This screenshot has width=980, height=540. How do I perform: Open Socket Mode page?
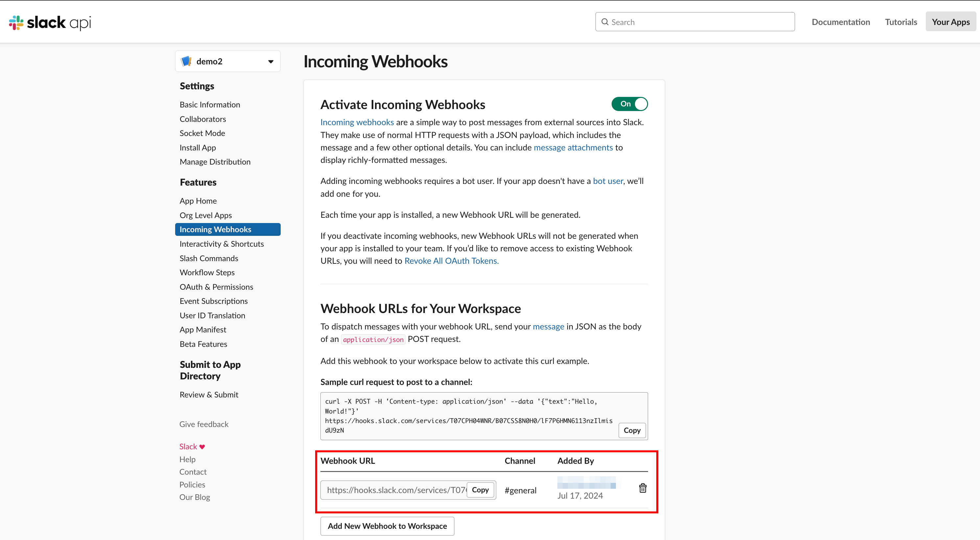point(202,133)
